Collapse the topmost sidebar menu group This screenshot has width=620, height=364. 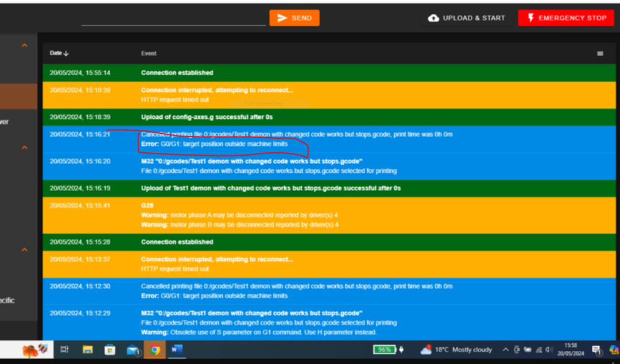tap(25, 45)
